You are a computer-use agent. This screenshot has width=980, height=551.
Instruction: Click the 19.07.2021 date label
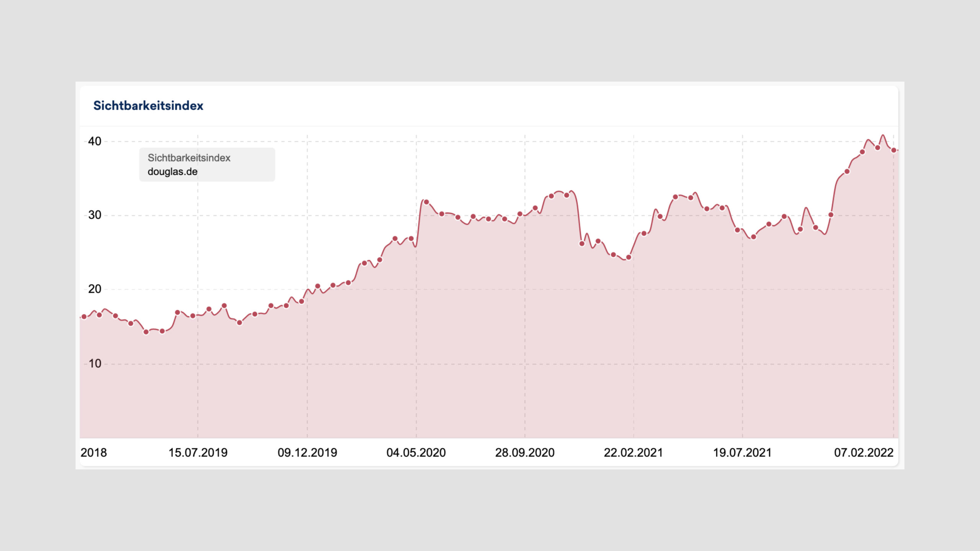(742, 453)
